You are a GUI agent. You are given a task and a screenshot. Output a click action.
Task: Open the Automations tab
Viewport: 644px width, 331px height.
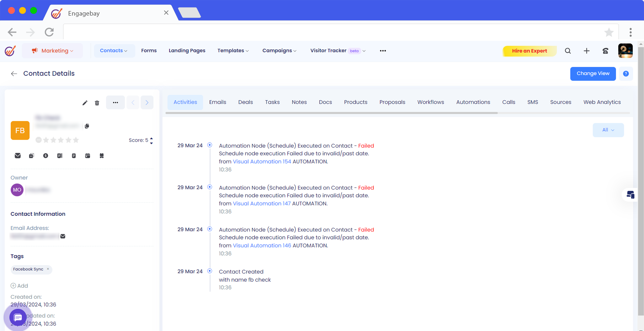click(473, 102)
